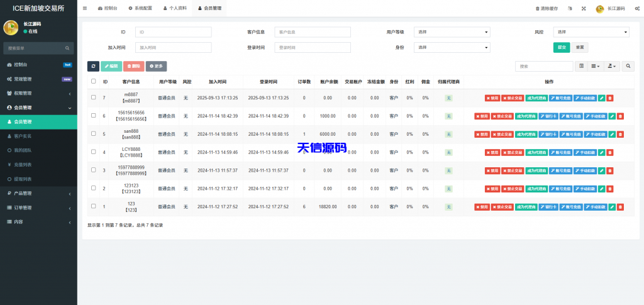Open the 风控 dropdown filter

pyautogui.click(x=591, y=32)
